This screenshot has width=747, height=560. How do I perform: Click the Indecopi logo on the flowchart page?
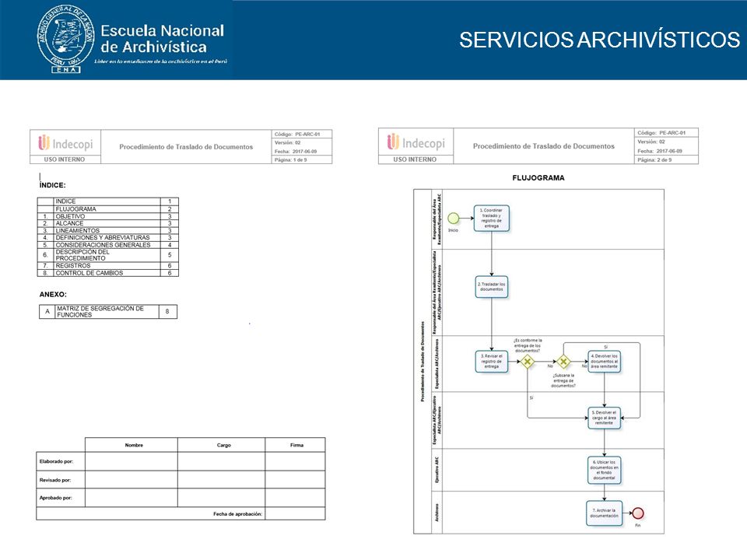(416, 142)
